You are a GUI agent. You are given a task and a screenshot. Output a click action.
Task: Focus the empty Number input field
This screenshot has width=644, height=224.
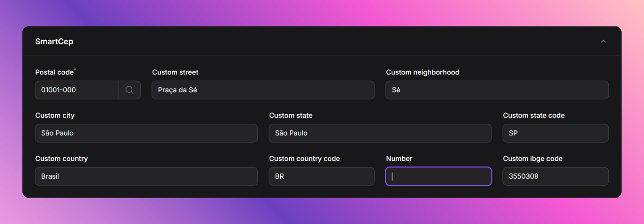pyautogui.click(x=439, y=177)
